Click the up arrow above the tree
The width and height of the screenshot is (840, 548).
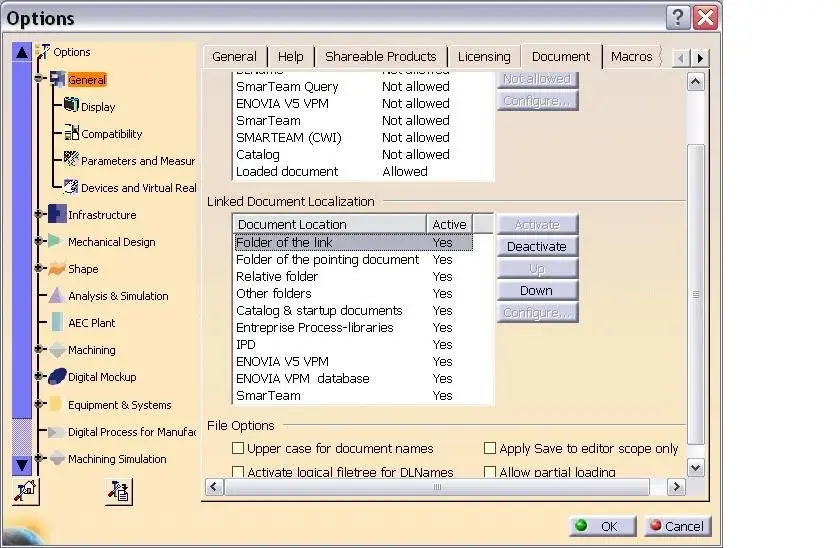(x=21, y=52)
